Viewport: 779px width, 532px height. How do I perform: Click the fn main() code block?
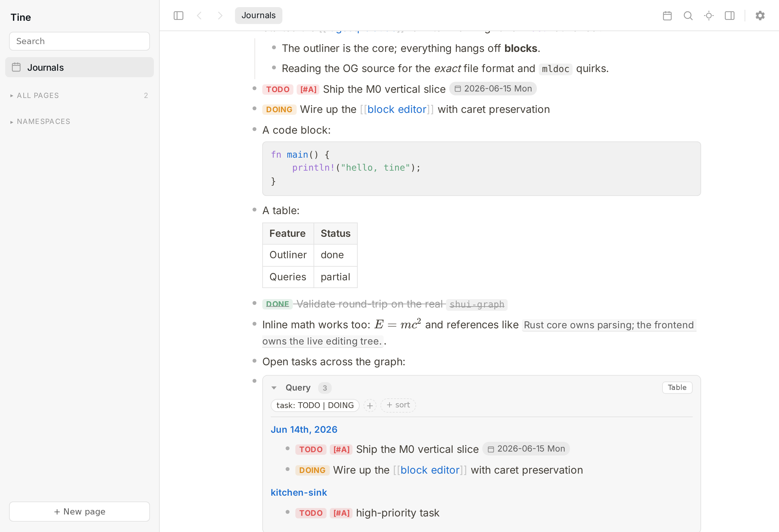481,169
